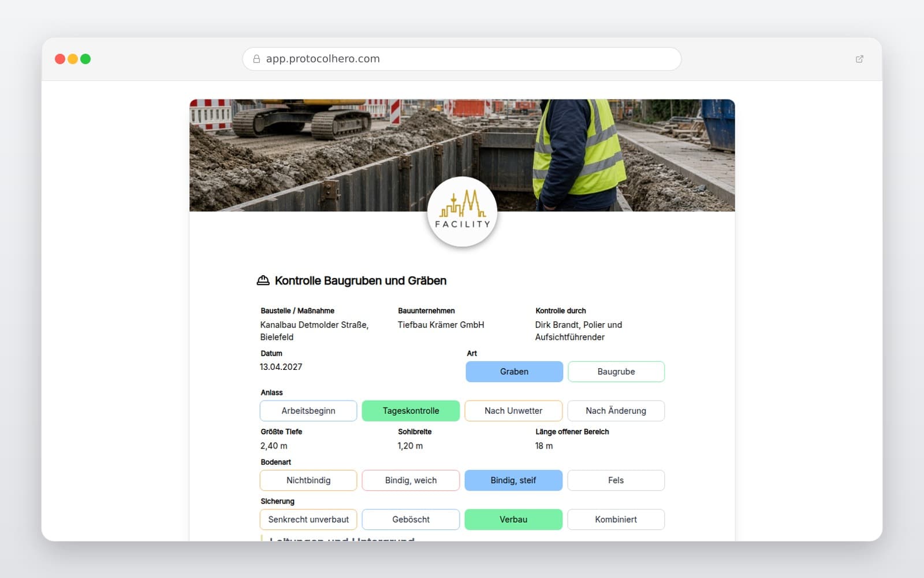The height and width of the screenshot is (578, 924).
Task: Click the hard hat icon beside title
Action: [263, 280]
